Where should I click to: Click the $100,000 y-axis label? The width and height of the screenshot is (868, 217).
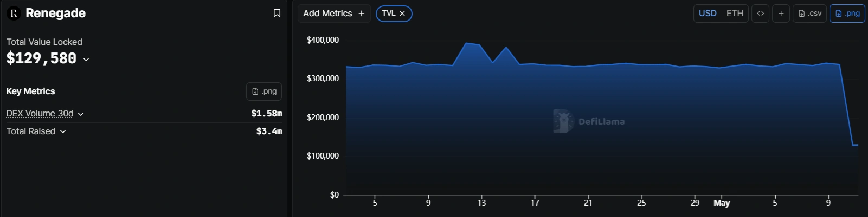[323, 156]
